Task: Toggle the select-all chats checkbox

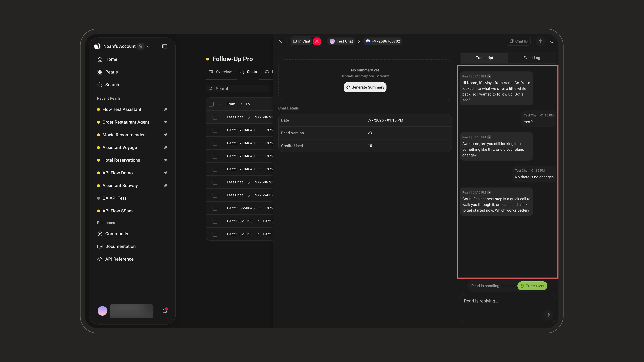Action: pos(211,104)
